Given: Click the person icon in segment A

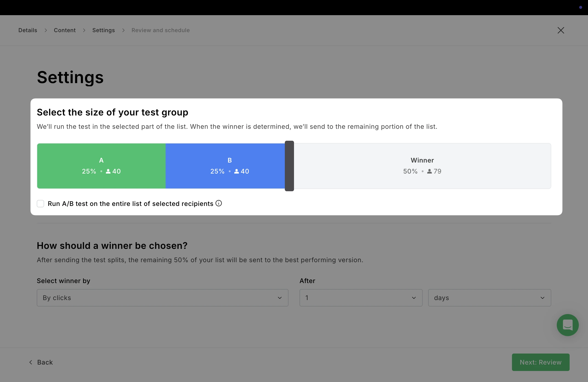Looking at the screenshot, I should pyautogui.click(x=108, y=171).
